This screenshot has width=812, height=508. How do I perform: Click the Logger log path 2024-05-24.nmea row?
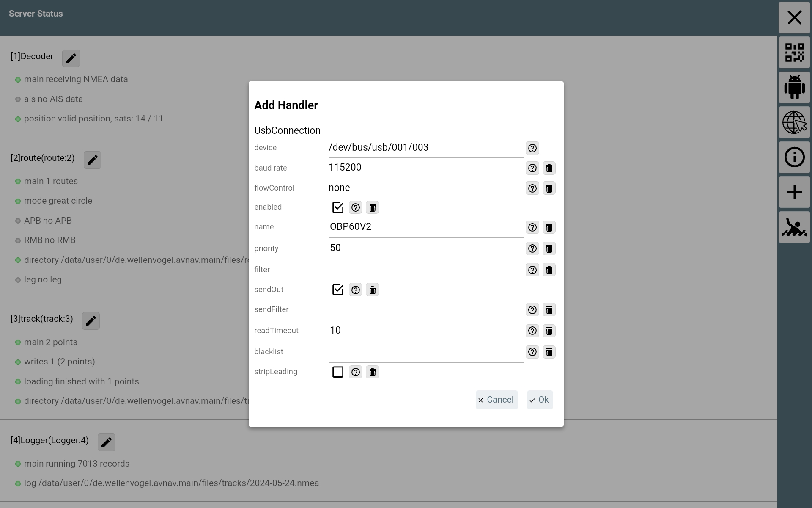pos(167,483)
